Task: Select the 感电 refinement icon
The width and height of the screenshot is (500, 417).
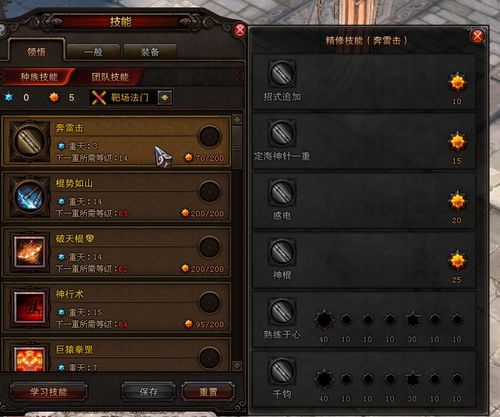Action: coord(282,192)
